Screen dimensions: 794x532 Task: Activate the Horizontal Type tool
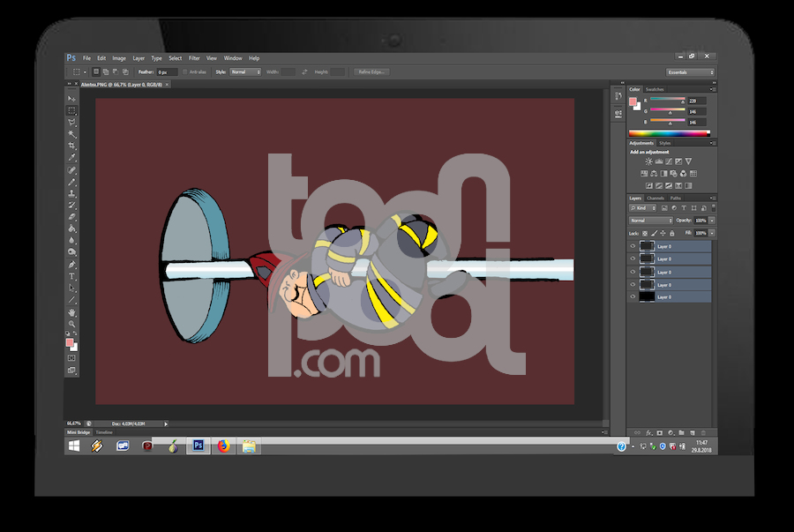click(x=72, y=276)
